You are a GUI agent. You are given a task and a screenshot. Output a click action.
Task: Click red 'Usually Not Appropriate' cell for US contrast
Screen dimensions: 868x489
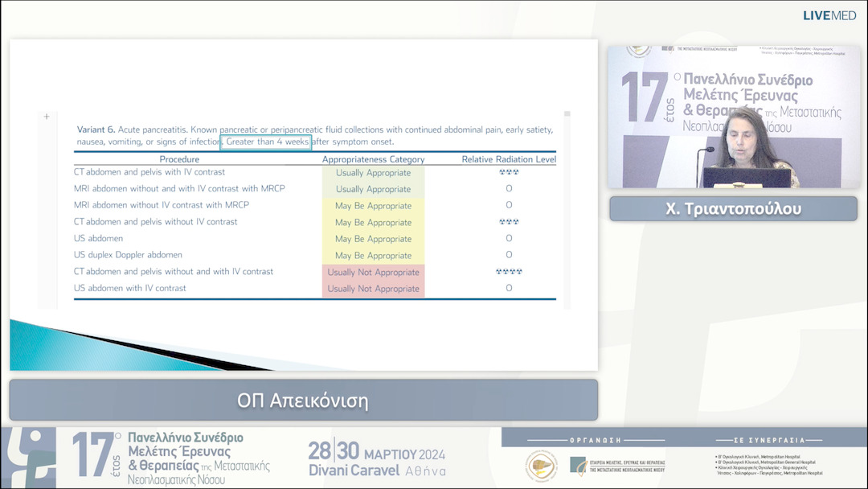(x=373, y=289)
